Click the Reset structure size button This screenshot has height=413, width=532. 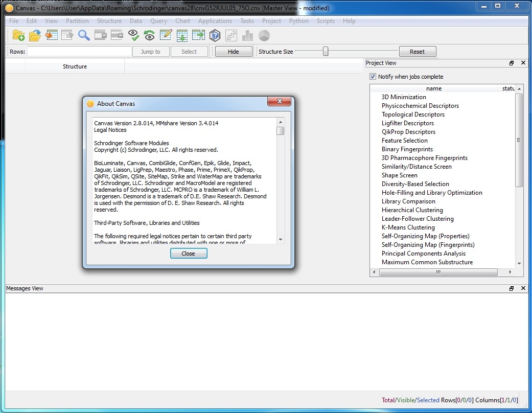(418, 52)
